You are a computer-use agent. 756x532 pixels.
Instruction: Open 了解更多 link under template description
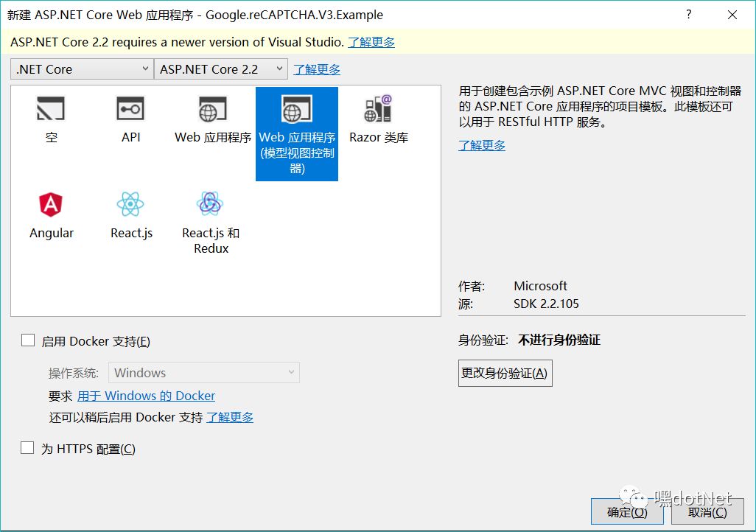pyautogui.click(x=482, y=145)
